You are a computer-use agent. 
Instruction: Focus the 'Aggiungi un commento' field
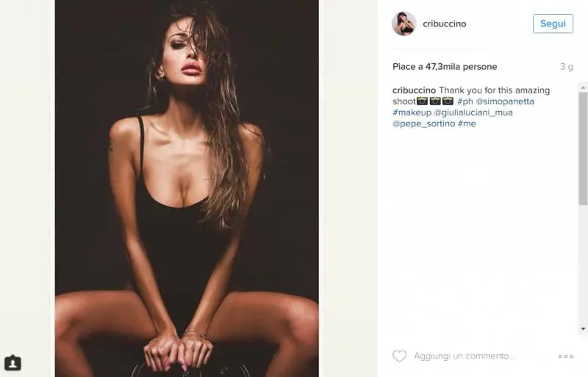click(x=465, y=356)
